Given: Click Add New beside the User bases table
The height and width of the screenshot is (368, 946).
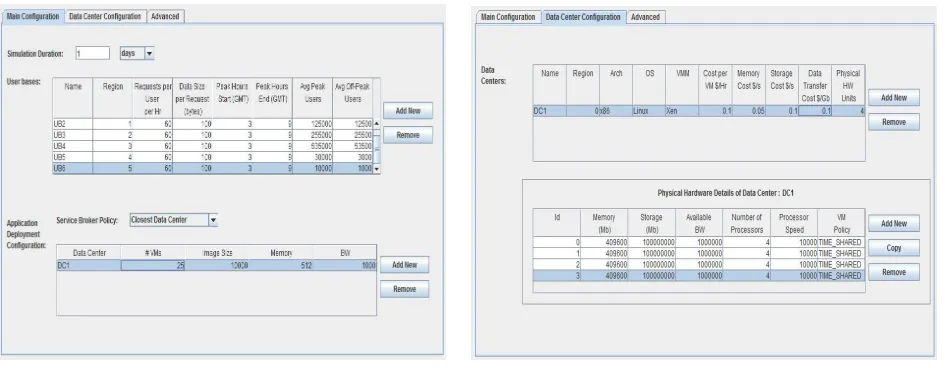Looking at the screenshot, I should click(x=408, y=111).
